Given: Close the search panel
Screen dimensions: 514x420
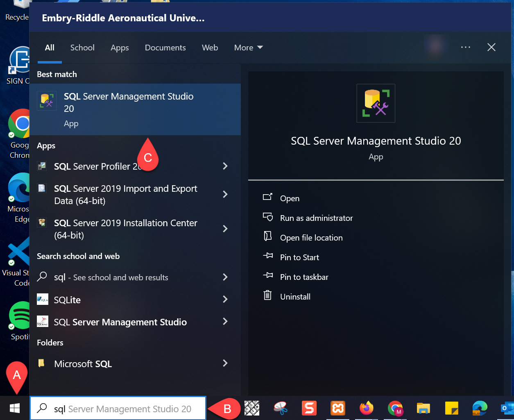Looking at the screenshot, I should [491, 47].
